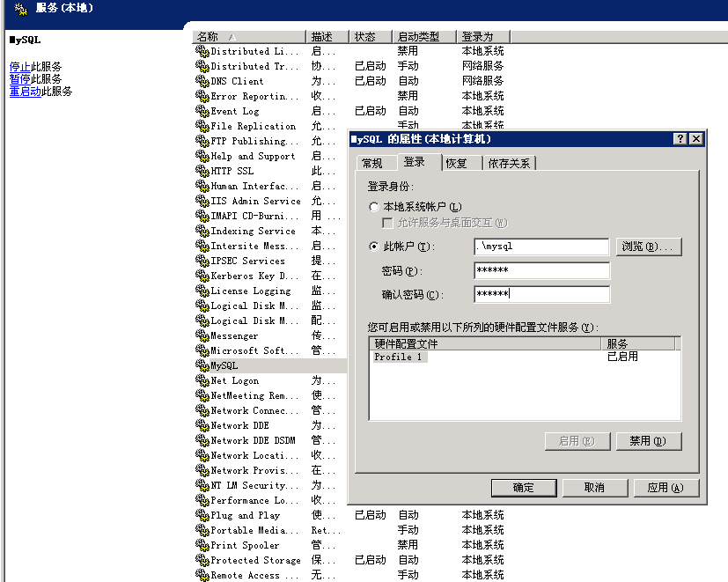The width and height of the screenshot is (728, 582).
Task: Click the 确认密码 confirm password field
Action: 541,294
